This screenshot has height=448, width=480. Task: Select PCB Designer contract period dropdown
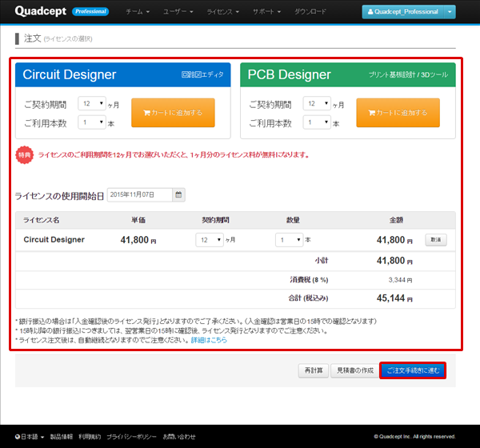pyautogui.click(x=317, y=104)
